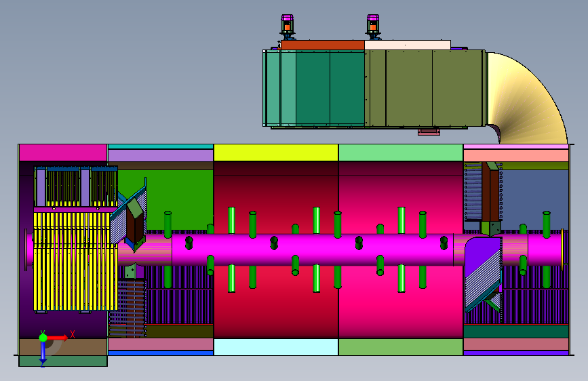Select the small pink bracket under upper housing
Viewport: 588px width, 381px height.
pos(429,132)
